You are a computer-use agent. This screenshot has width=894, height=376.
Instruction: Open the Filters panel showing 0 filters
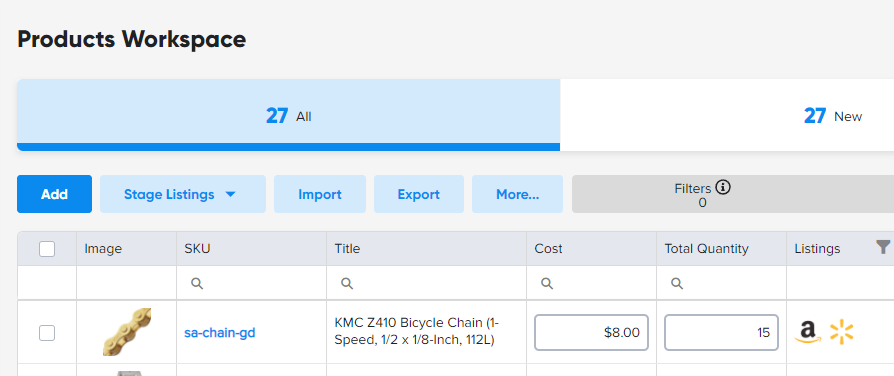[x=733, y=194]
